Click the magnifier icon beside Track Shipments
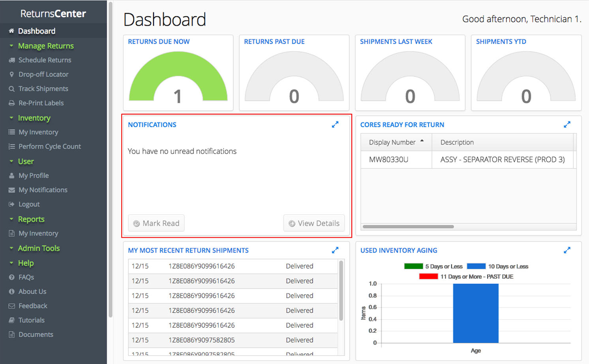The height and width of the screenshot is (364, 589). click(12, 89)
